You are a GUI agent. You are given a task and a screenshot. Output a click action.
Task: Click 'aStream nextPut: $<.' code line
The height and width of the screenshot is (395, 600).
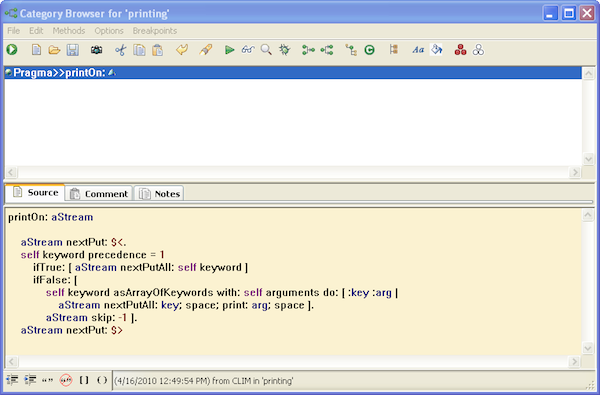[x=73, y=242]
